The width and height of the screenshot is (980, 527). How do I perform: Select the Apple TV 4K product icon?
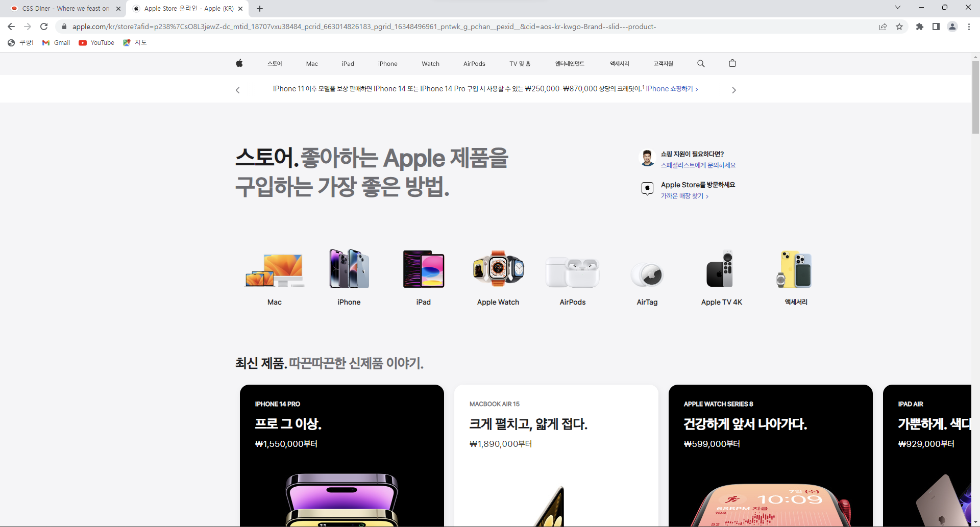click(x=720, y=269)
